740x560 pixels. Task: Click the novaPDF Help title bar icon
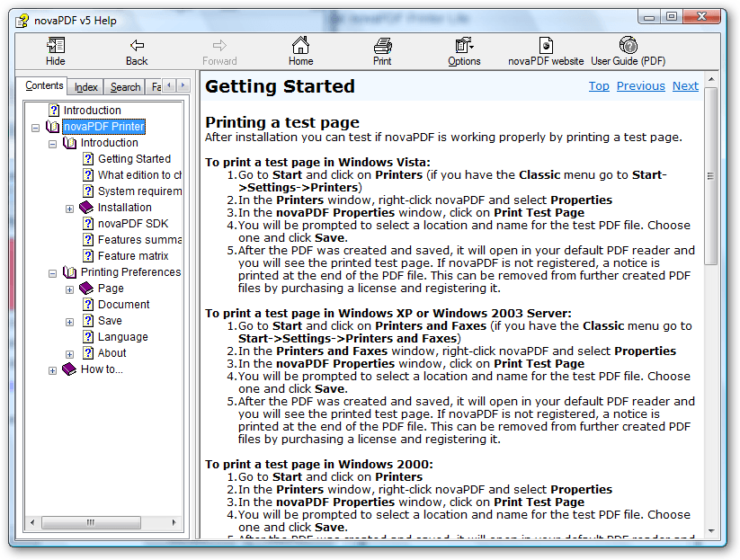pos(22,21)
